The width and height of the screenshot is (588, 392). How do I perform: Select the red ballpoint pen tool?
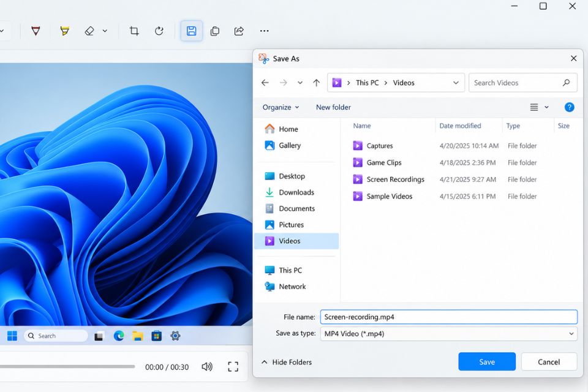[36, 31]
